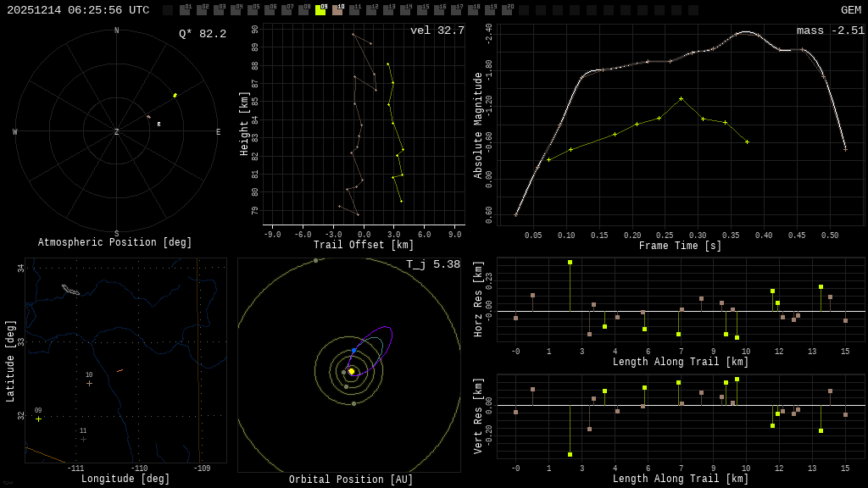This screenshot has height=488, width=868.
Task: Toggle the gray station 01 box
Action: (185, 10)
